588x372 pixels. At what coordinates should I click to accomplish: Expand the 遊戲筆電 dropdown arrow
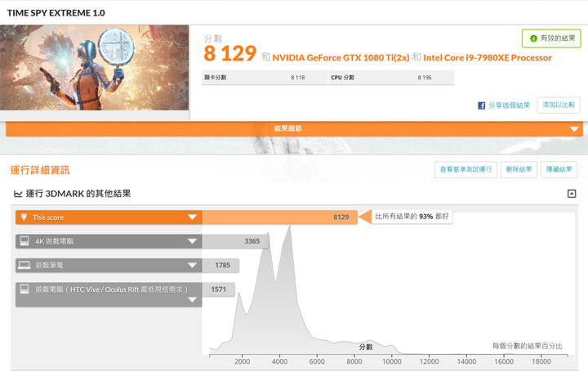tap(192, 265)
